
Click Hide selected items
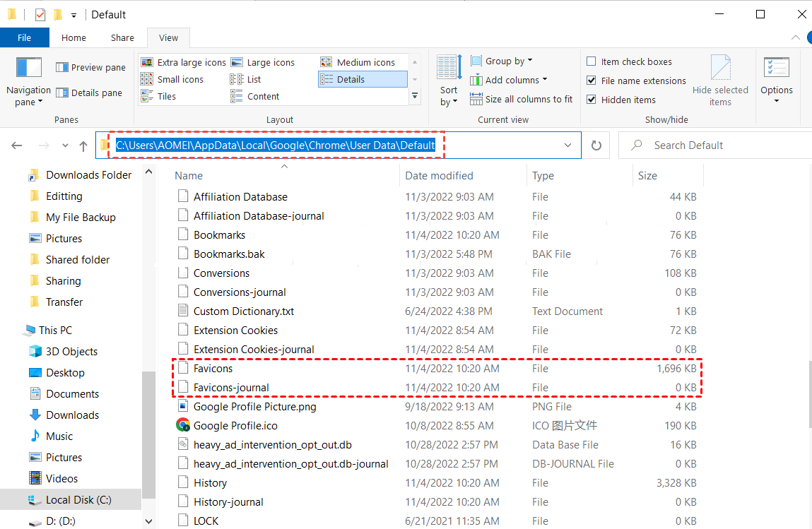(721, 80)
